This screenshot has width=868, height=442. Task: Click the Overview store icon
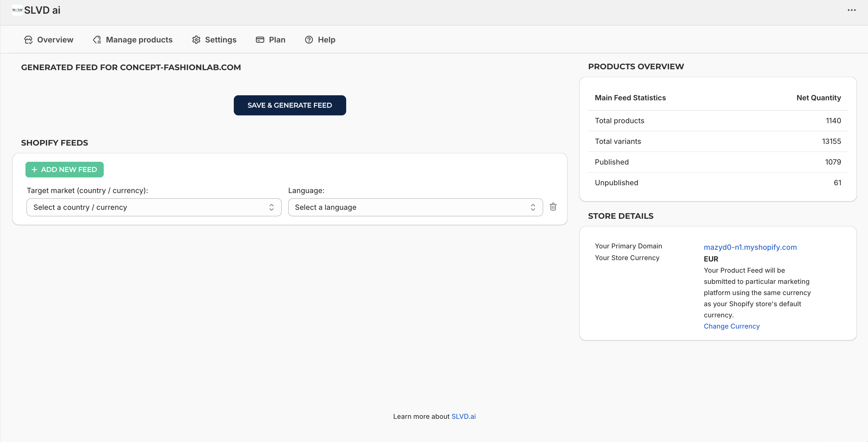[28, 39]
